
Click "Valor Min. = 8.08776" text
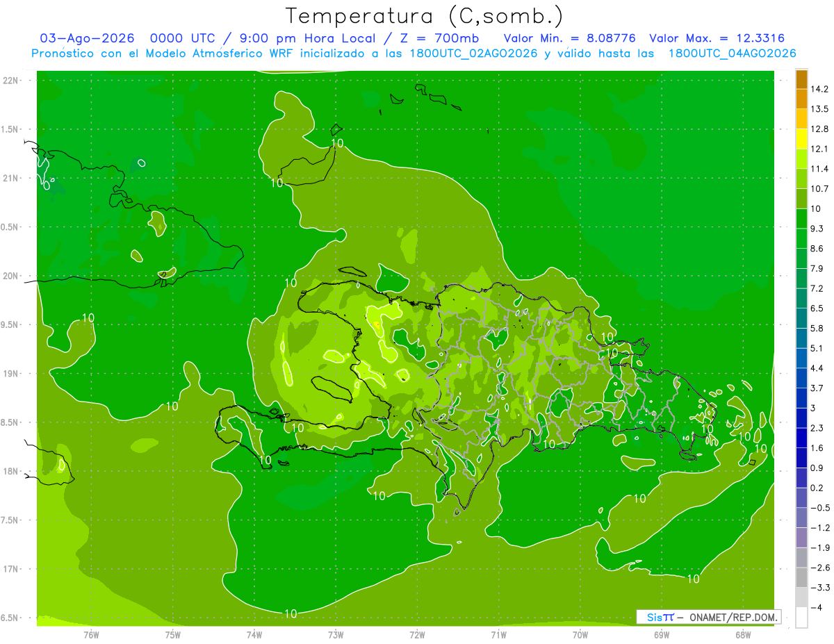569,38
